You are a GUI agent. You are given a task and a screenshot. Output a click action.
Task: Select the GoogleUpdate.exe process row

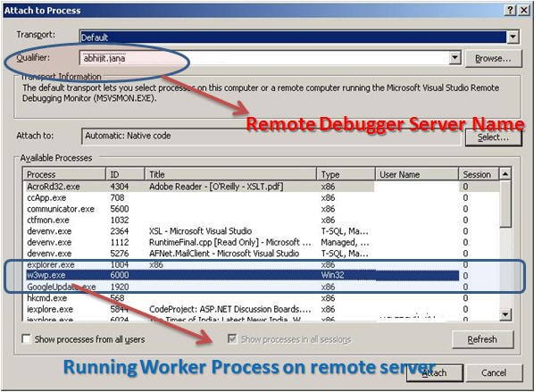tap(261, 287)
